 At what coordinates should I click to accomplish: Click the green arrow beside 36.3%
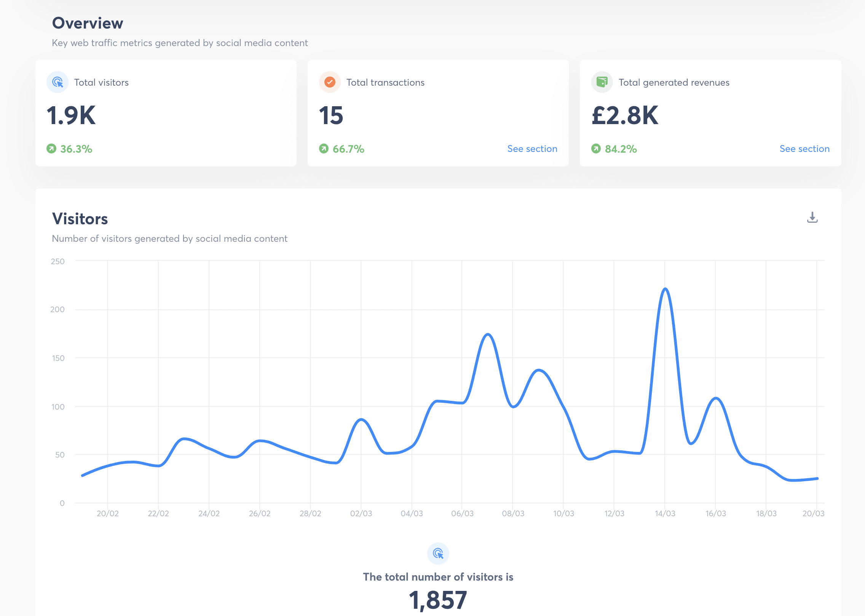tap(51, 148)
